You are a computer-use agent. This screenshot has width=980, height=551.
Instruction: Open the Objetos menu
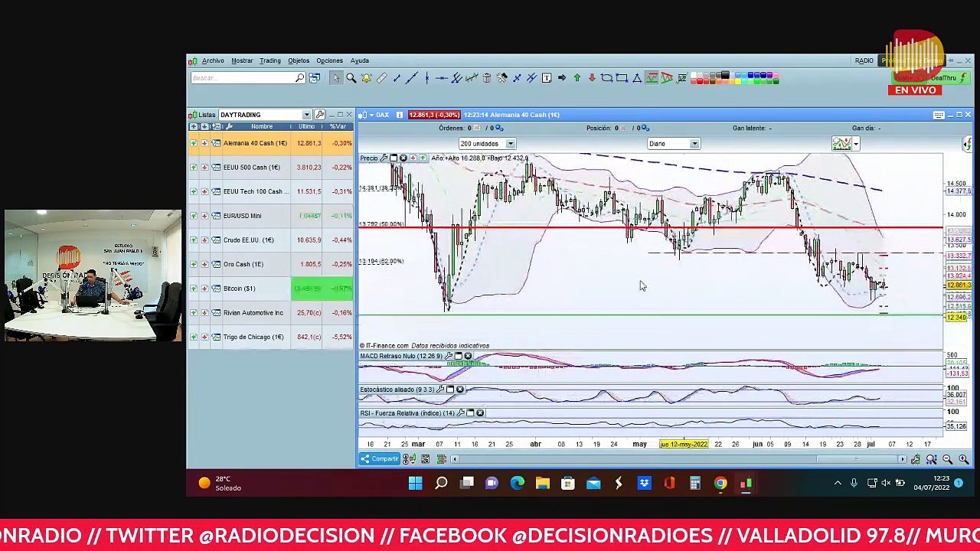299,60
